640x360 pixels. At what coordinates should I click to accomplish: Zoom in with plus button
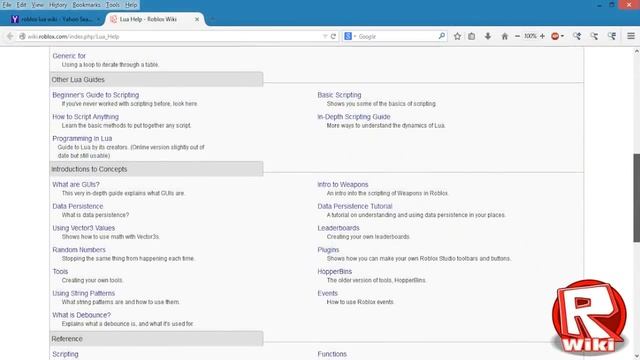point(542,36)
